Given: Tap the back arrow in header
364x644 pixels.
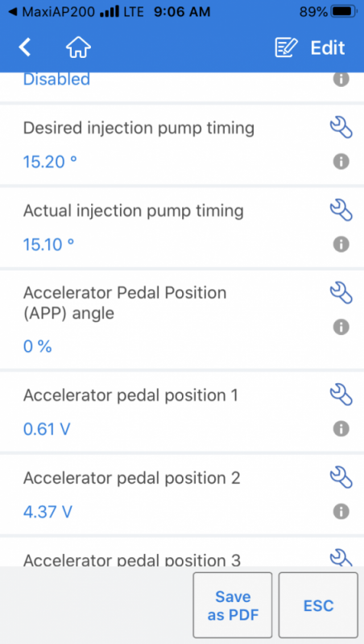Looking at the screenshot, I should [x=25, y=47].
